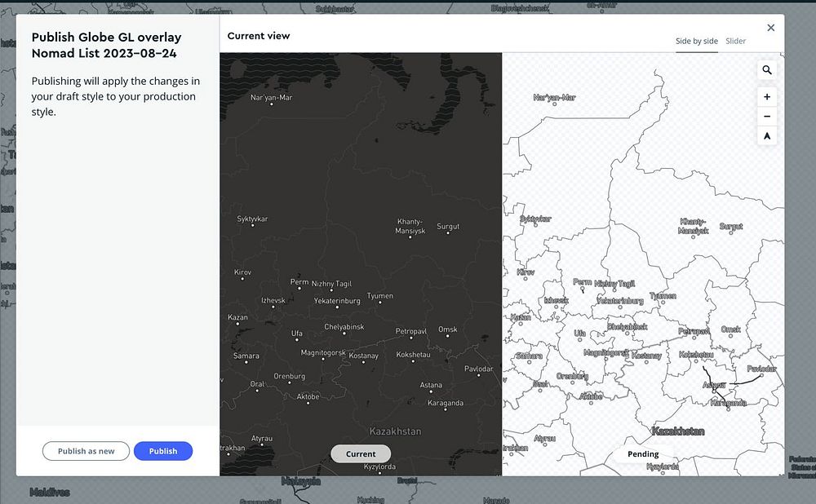Reset bearing with the compass arrow icon

[766, 135]
